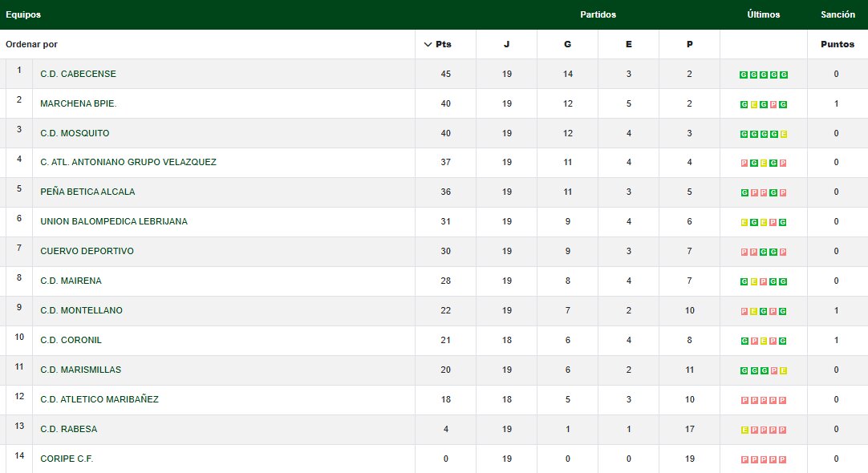868x473 pixels.
Task: Sort by the G column header
Action: point(567,44)
